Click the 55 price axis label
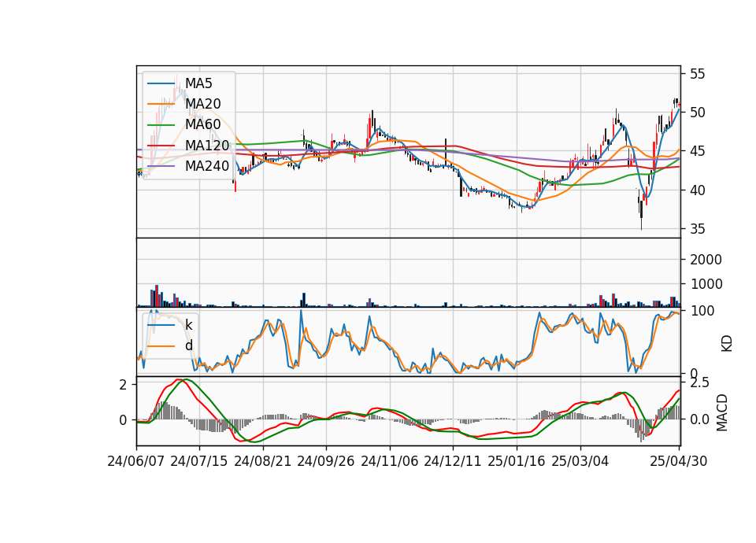Screen dimensions: 756x543 (x=698, y=74)
